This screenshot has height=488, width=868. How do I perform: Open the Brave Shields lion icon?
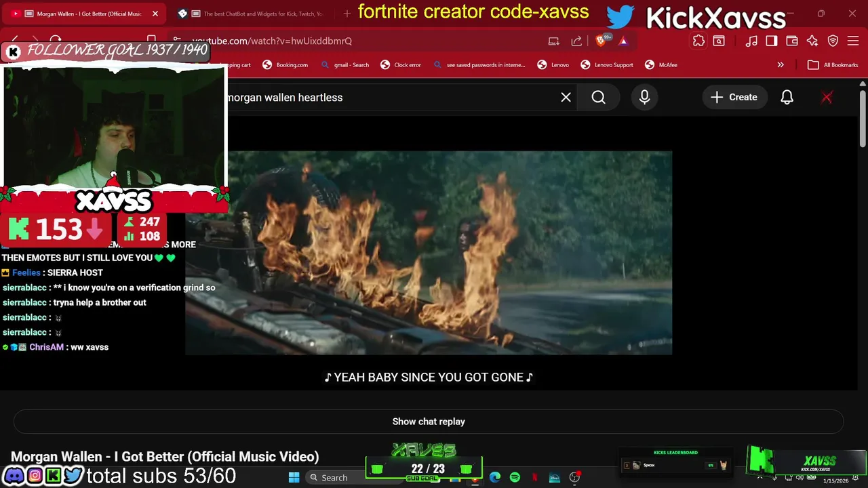(x=601, y=41)
